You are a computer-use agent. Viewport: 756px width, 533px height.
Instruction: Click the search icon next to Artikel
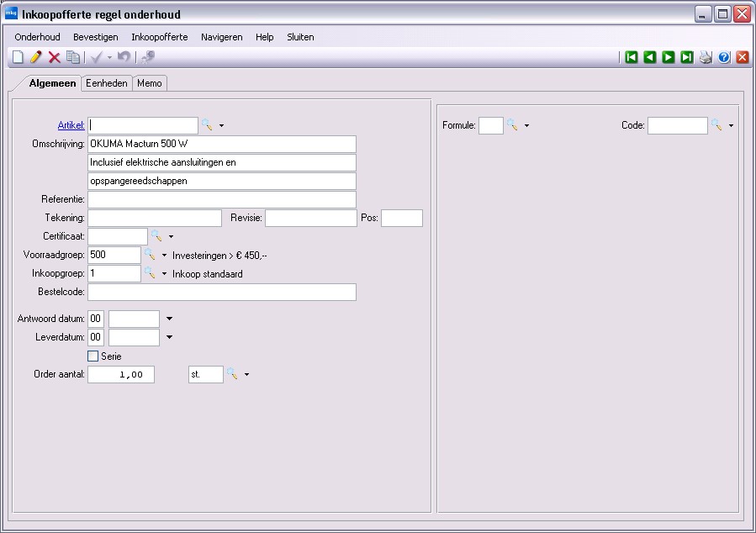207,124
